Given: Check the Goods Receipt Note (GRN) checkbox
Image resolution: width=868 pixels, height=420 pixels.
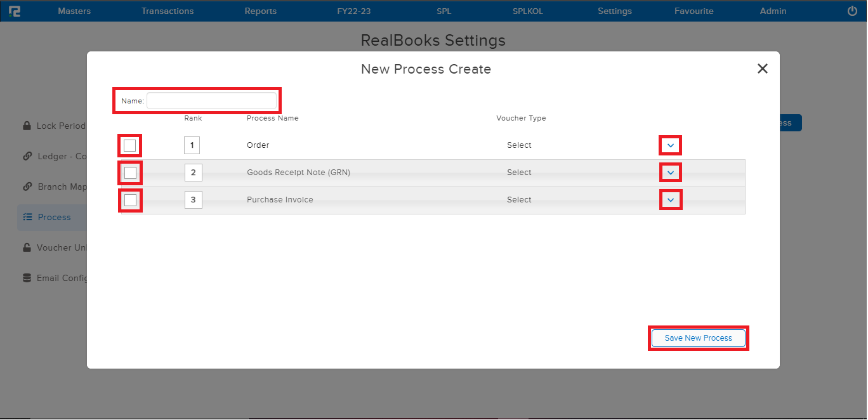Looking at the screenshot, I should point(129,173).
